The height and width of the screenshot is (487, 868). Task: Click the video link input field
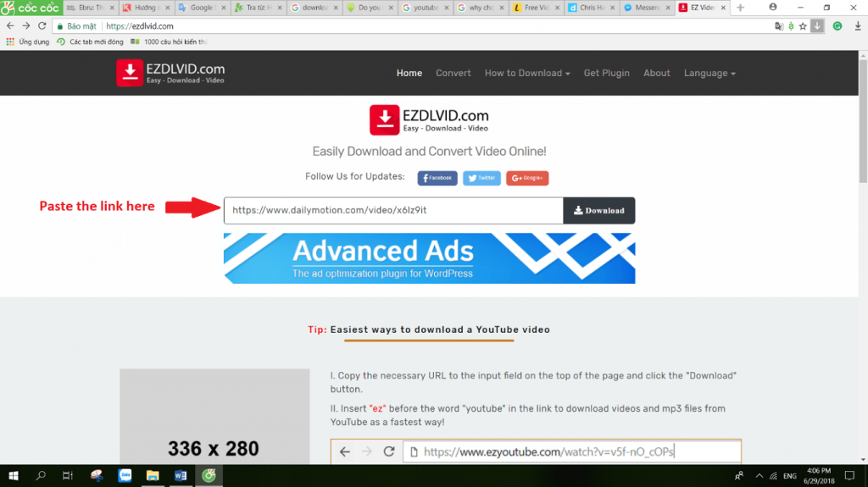(x=393, y=210)
